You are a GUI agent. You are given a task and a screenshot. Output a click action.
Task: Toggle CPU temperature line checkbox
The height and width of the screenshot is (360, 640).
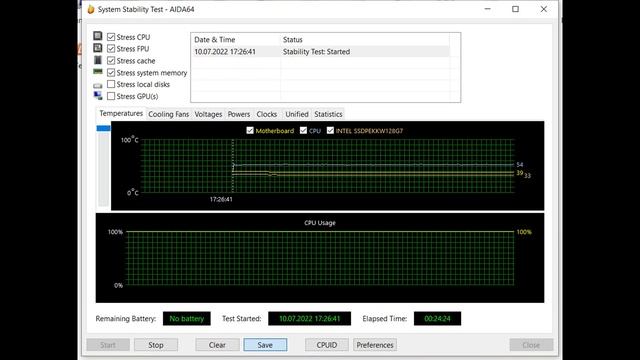click(303, 130)
